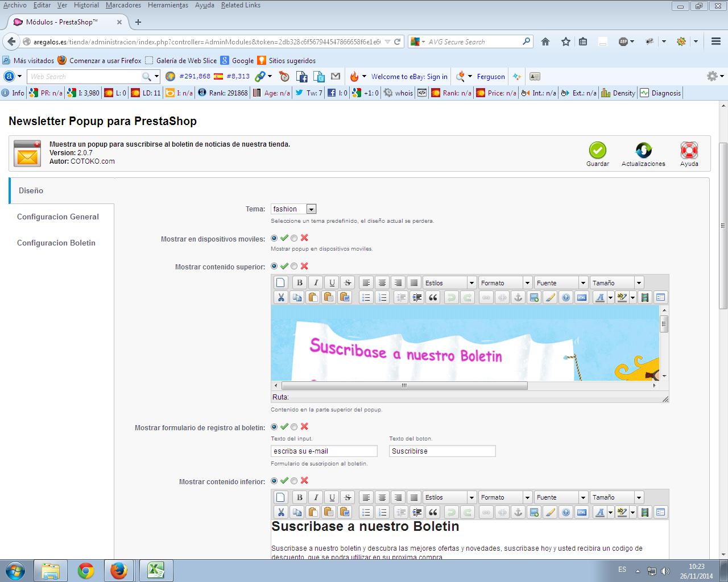Disable 'Mostrar en dispositivos moviles' with no radio

click(x=294, y=238)
